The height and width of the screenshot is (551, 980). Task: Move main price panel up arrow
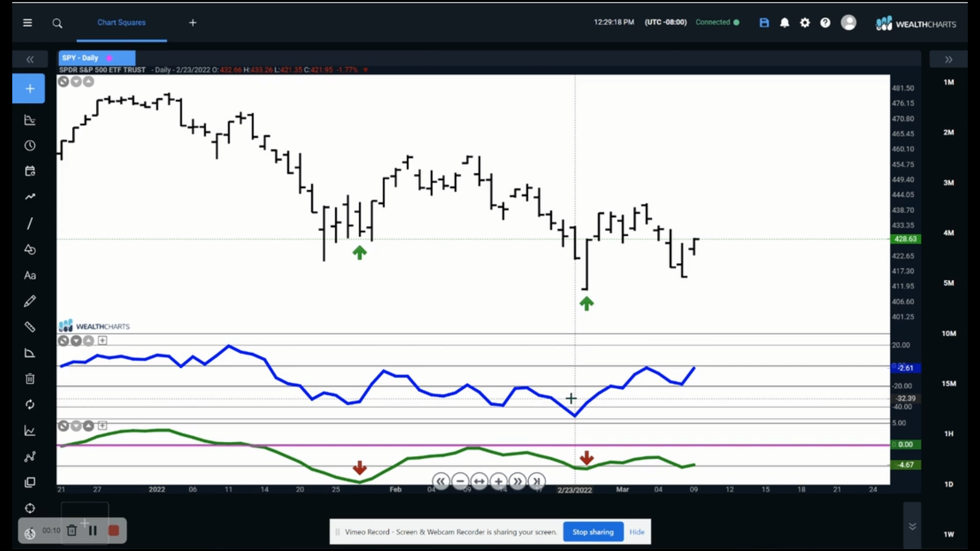click(x=89, y=82)
